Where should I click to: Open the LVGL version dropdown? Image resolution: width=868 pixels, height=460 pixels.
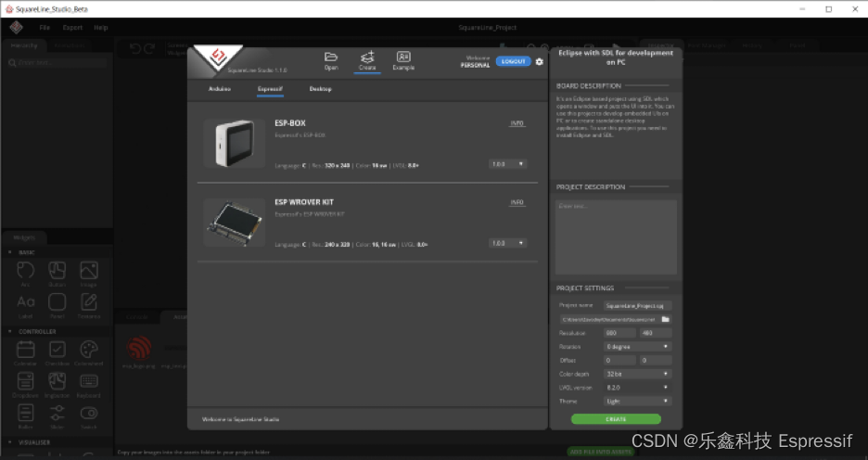click(637, 388)
